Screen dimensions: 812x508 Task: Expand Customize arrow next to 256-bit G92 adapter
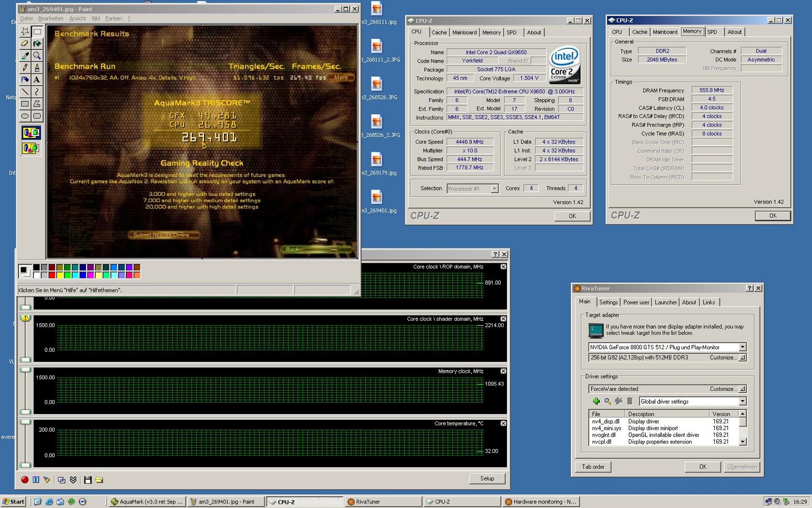click(742, 358)
